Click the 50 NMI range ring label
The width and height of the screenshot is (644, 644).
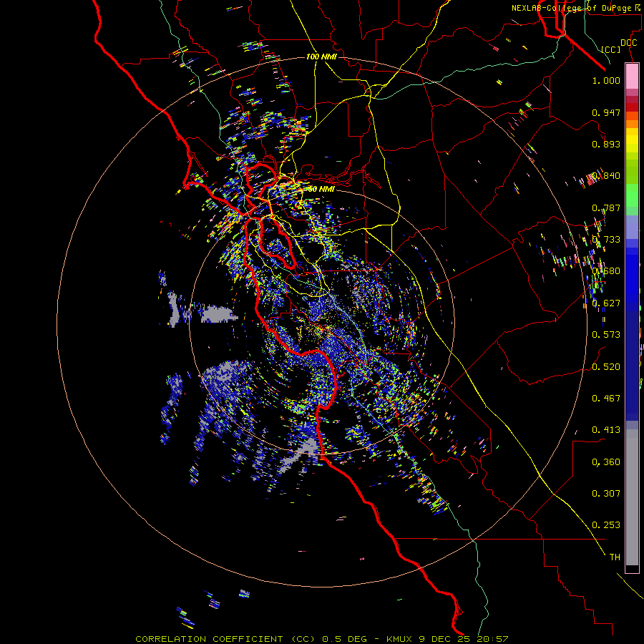(321, 189)
